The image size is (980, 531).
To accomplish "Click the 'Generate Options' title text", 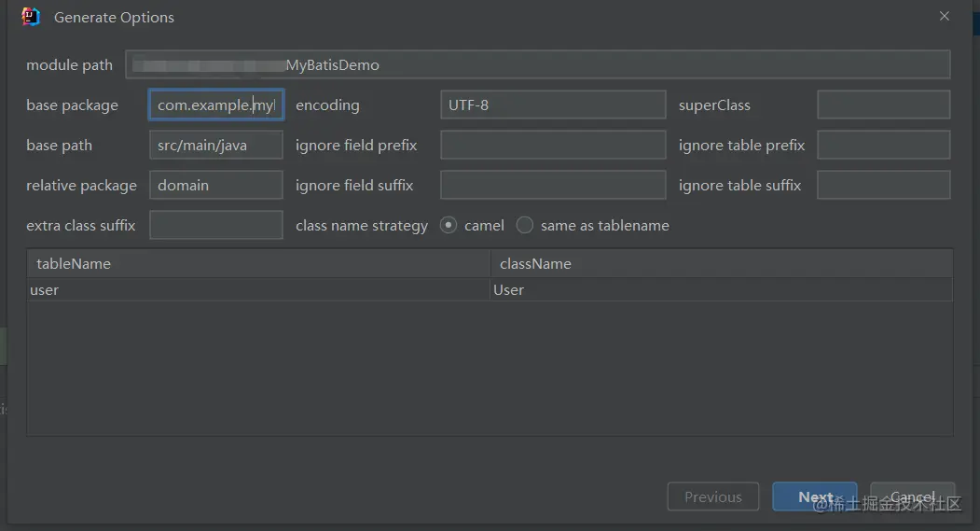I will (x=115, y=18).
